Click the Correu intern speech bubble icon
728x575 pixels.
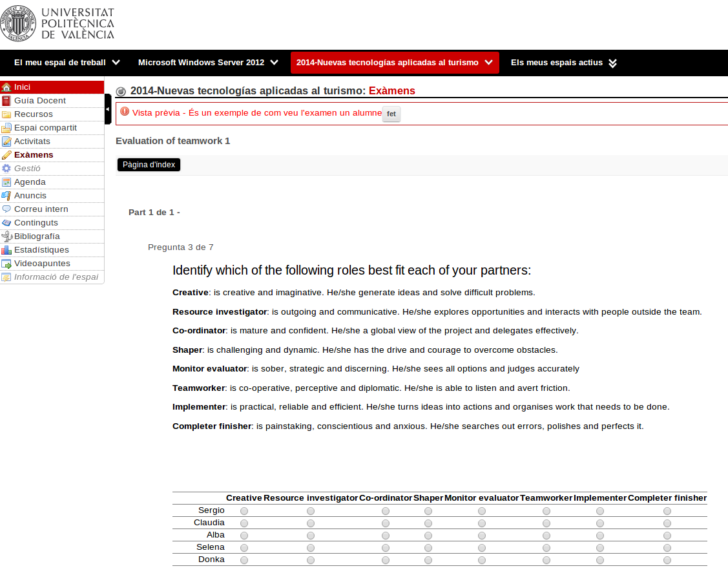6,209
